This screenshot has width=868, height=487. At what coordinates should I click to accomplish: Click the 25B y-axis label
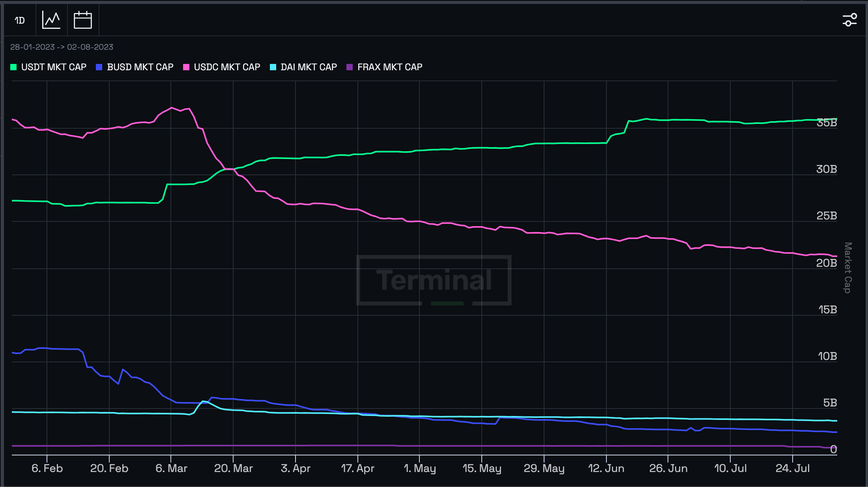click(827, 216)
